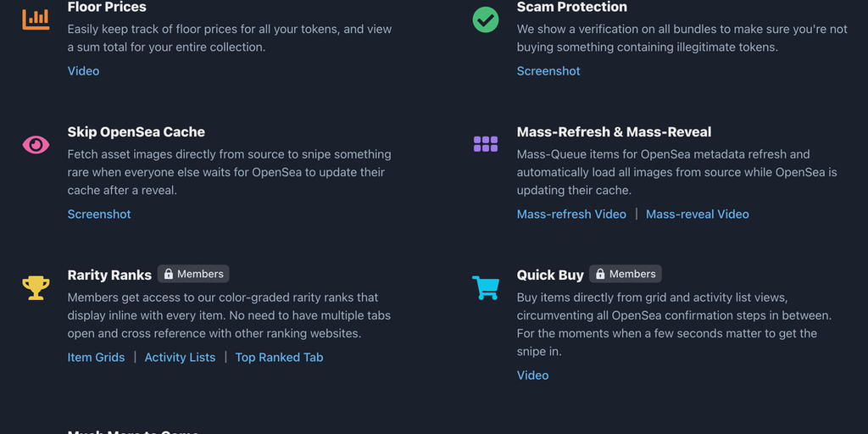Watch the Mass-reveal Video
The image size is (868, 434).
697,214
